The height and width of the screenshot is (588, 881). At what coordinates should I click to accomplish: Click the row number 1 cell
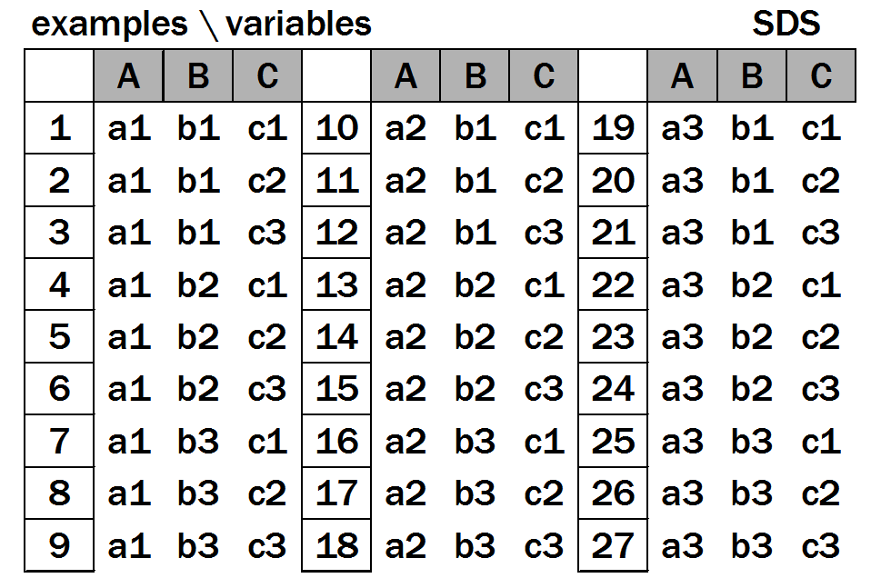coord(59,128)
